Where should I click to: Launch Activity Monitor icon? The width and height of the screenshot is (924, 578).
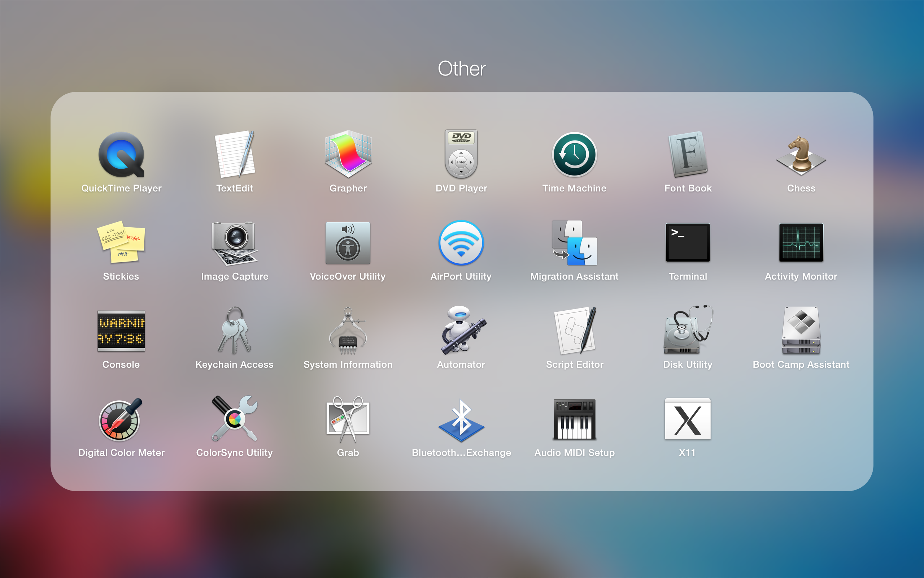tap(801, 242)
